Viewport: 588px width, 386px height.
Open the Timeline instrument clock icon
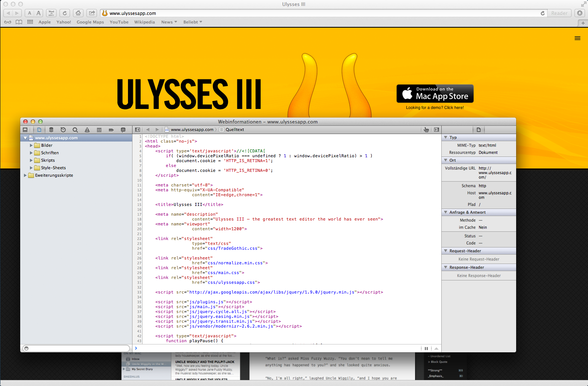pos(63,130)
